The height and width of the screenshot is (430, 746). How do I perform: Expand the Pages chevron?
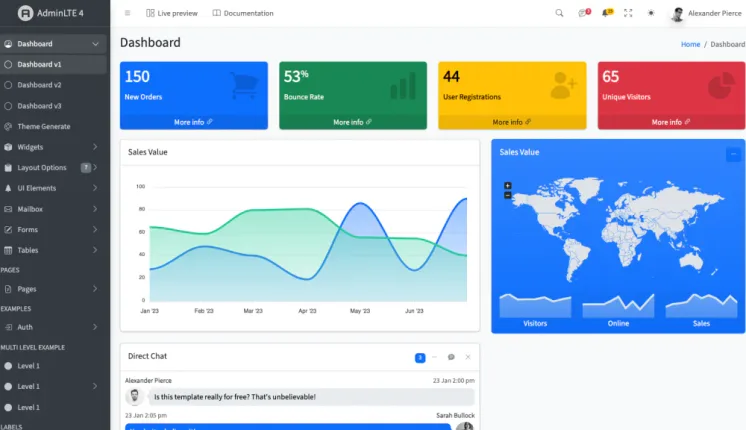[95, 289]
